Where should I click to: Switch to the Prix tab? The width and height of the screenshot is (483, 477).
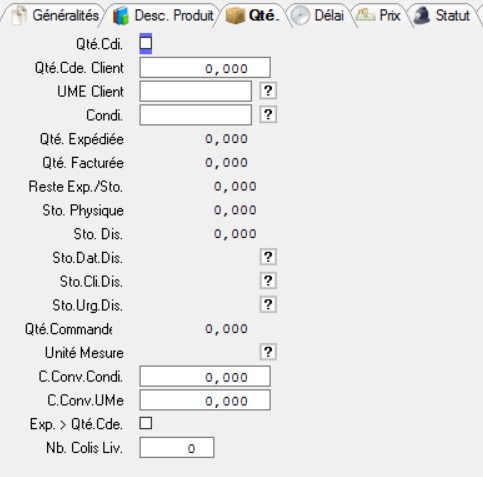tap(379, 16)
